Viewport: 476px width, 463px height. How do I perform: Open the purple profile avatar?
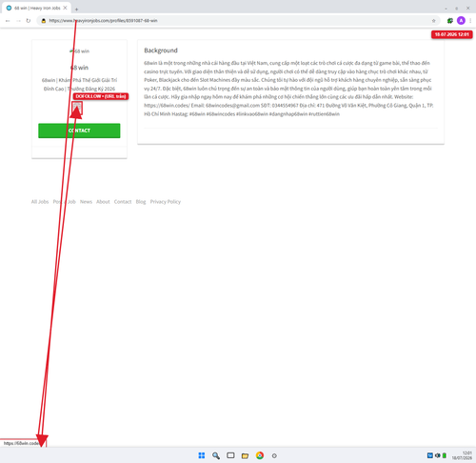pos(461,21)
